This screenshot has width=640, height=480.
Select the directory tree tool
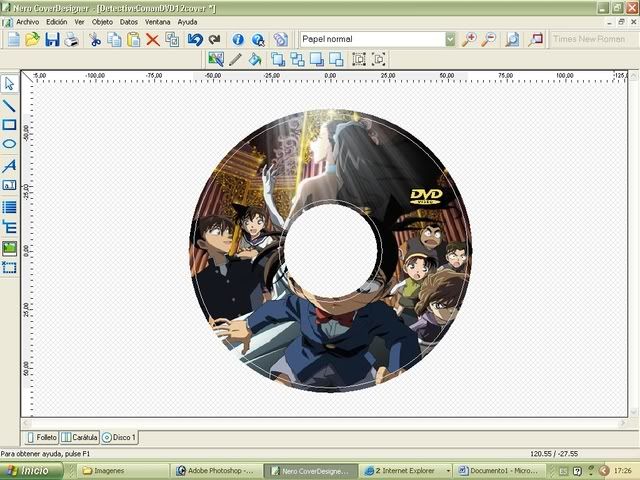click(9, 227)
